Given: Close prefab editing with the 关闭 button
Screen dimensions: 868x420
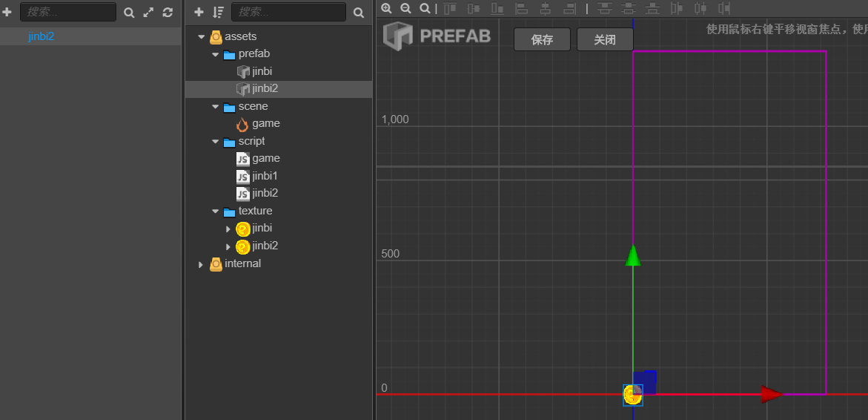Looking at the screenshot, I should tap(605, 40).
